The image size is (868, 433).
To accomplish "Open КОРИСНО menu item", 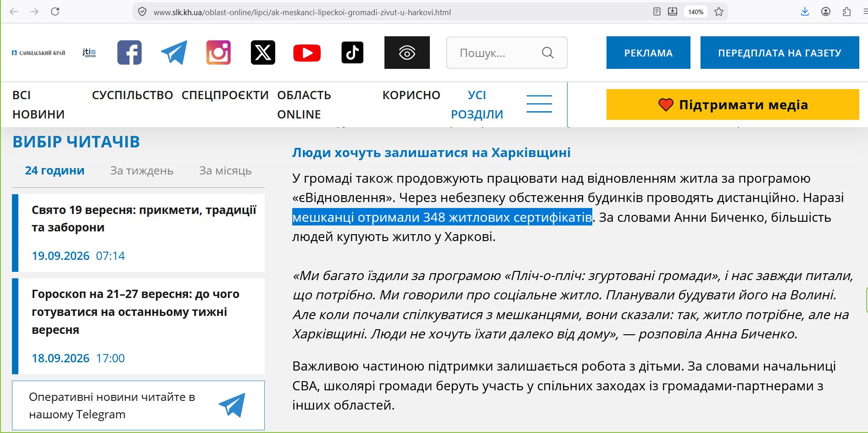I will click(x=411, y=95).
